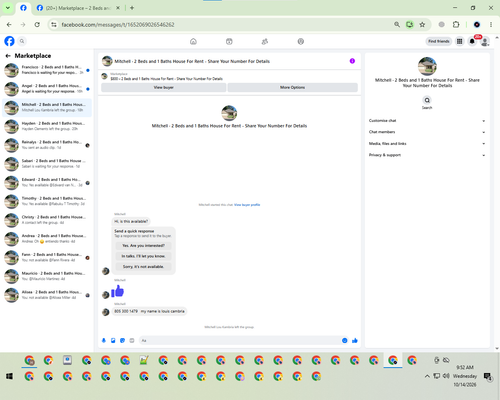Screen dimensions: 500x400
Task: Open the Chrome extensions puzzle icon
Action: pos(456,25)
